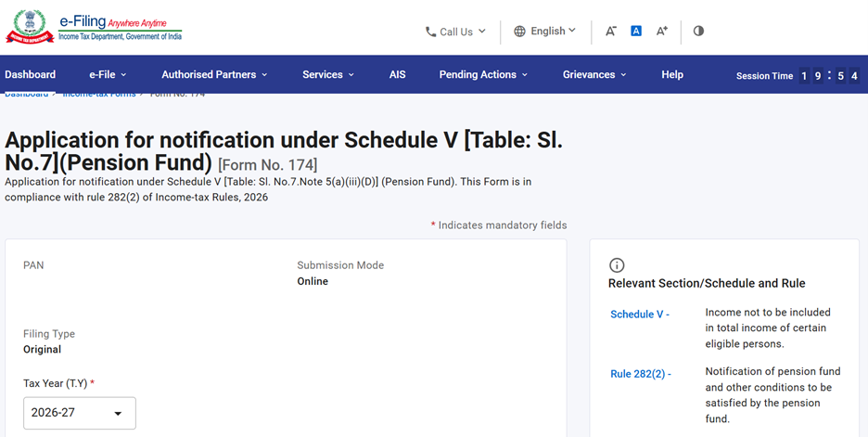The width and height of the screenshot is (868, 437).
Task: Click the globe language icon
Action: click(519, 32)
